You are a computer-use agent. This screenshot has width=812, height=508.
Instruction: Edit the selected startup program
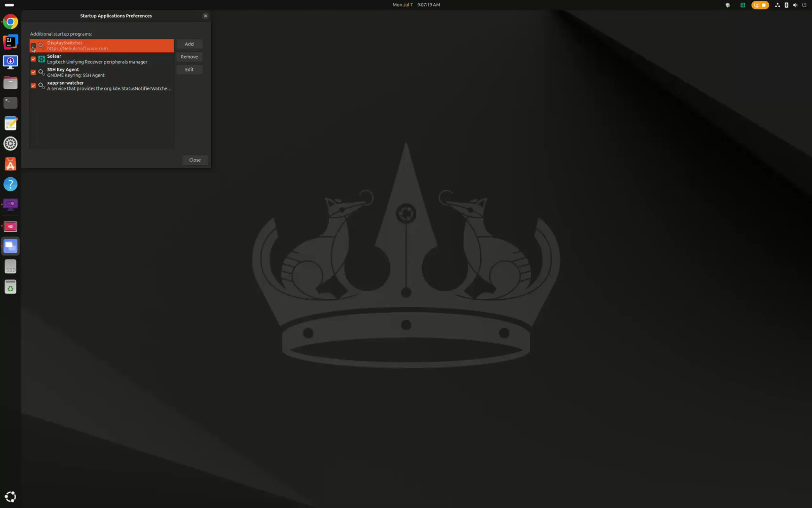(x=189, y=70)
